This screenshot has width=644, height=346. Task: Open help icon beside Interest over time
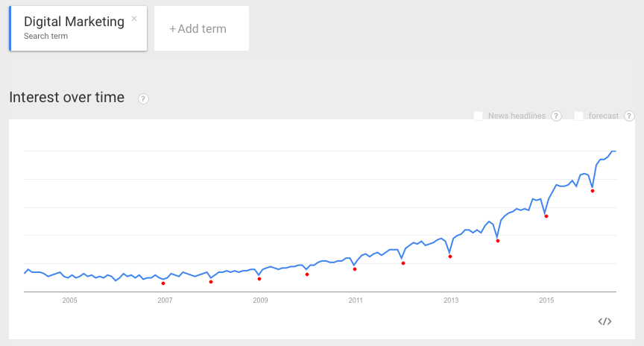pos(143,98)
